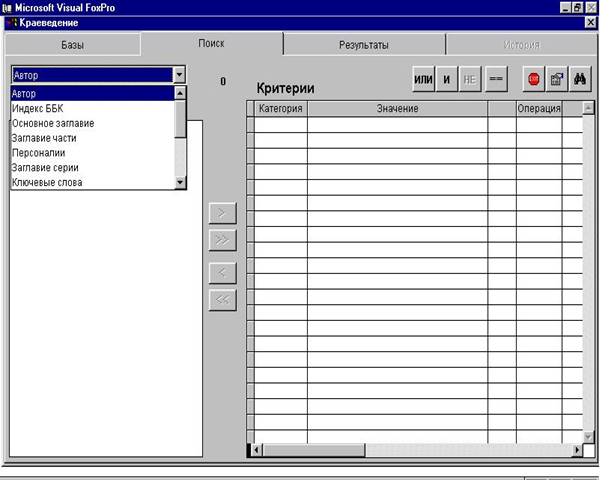The width and height of the screenshot is (613, 480).
Task: Open the Результаты tab
Action: coord(363,45)
